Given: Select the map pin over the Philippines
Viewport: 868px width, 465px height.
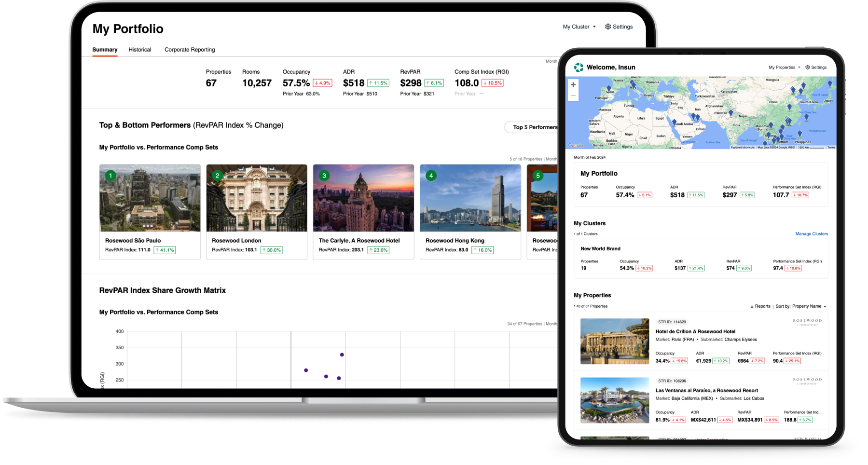Looking at the screenshot, I should click(x=799, y=134).
